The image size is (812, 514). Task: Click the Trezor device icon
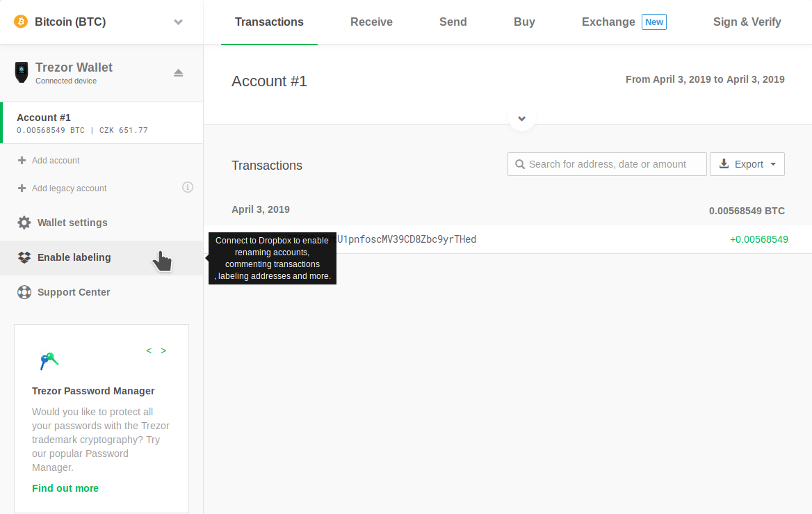[x=22, y=72]
